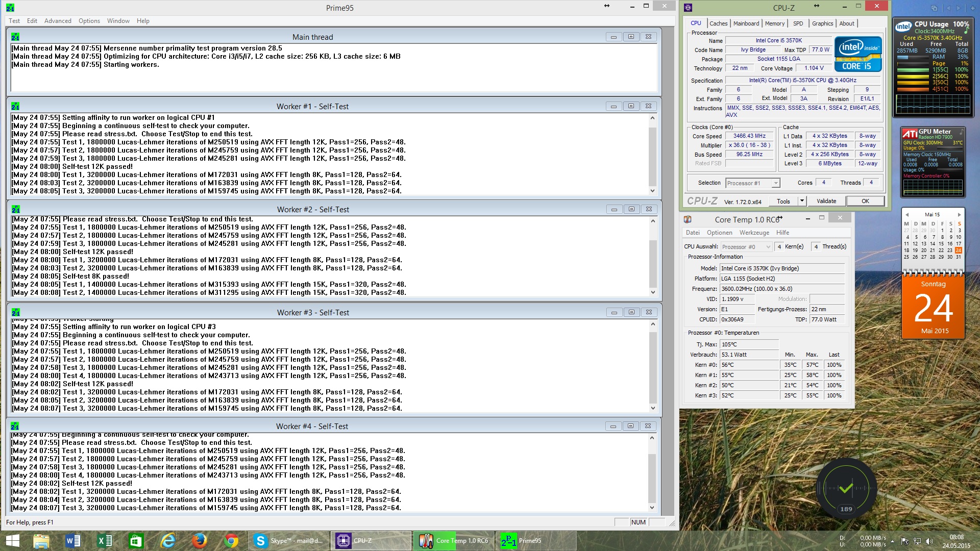Open the Advanced menu in Prime95
The width and height of the screenshot is (980, 551).
click(58, 21)
